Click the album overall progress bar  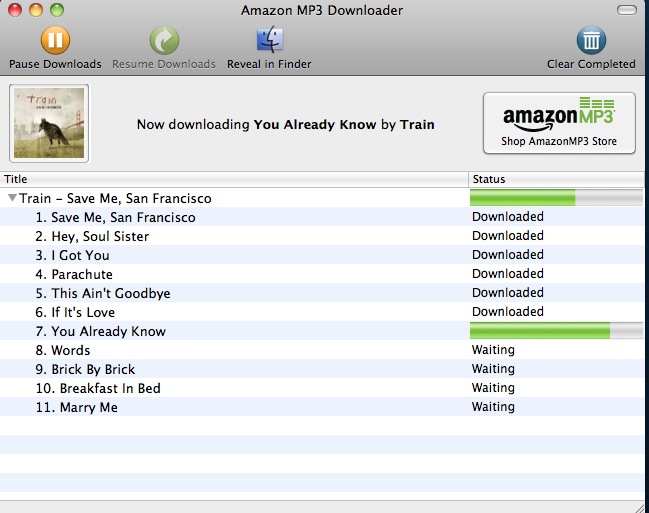tap(556, 197)
